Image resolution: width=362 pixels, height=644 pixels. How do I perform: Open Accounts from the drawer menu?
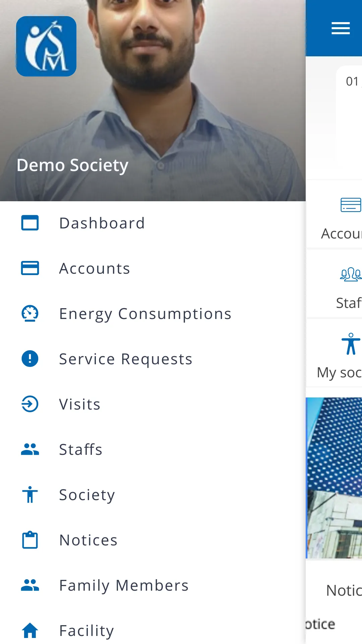click(153, 268)
